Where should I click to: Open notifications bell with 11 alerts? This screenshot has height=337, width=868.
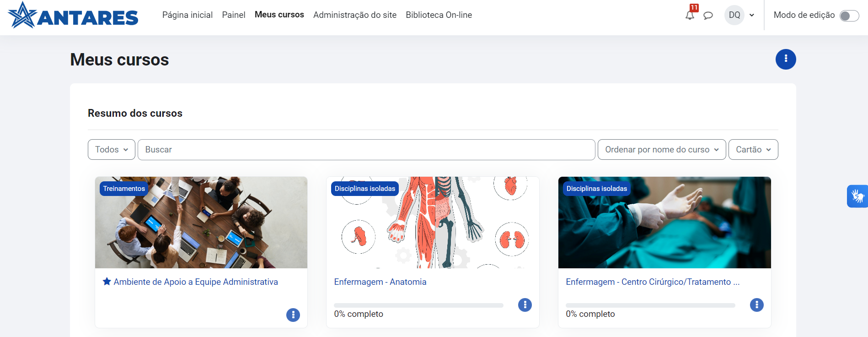[x=690, y=15]
